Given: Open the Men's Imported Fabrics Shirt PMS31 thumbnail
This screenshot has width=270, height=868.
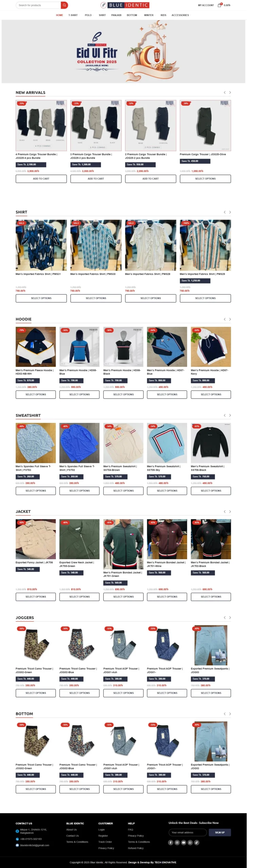Looking at the screenshot, I should pos(41,245).
